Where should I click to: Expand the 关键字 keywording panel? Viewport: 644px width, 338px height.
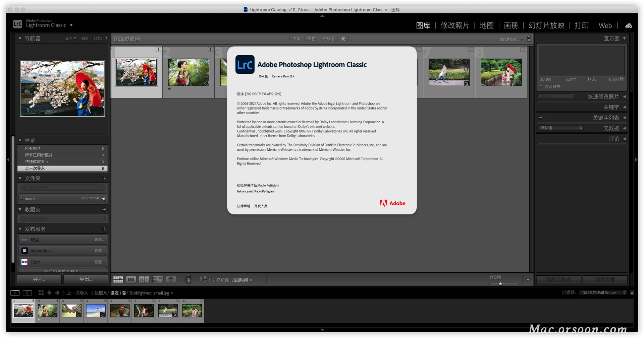point(624,107)
